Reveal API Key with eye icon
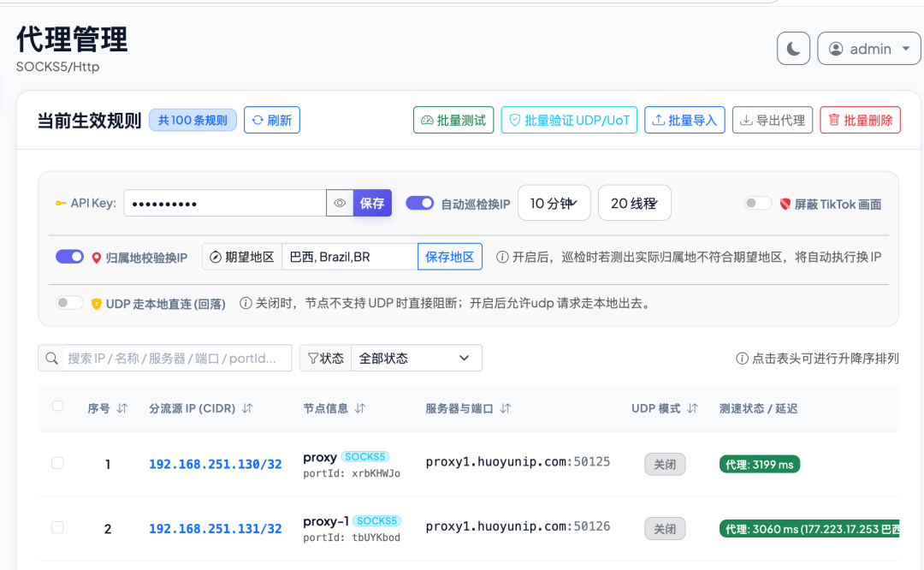The height and width of the screenshot is (570, 924). pos(340,203)
